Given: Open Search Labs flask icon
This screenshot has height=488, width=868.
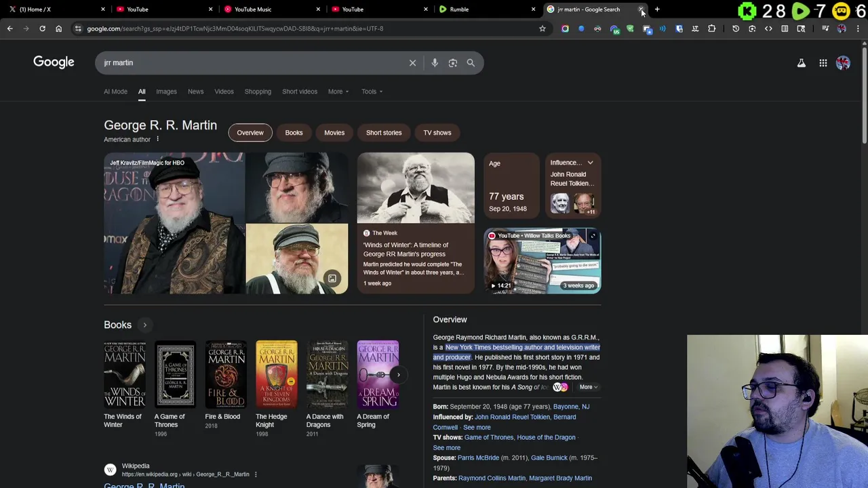Looking at the screenshot, I should 802,63.
